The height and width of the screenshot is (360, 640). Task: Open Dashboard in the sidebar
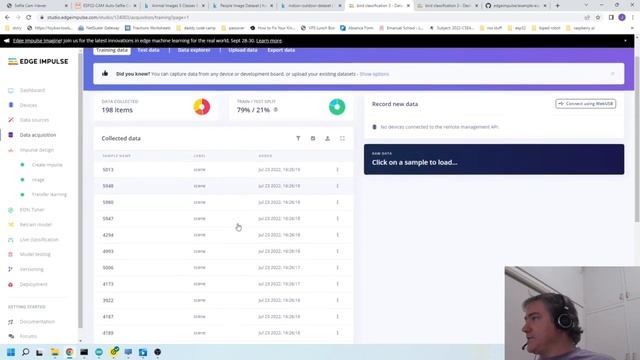pyautogui.click(x=32, y=90)
